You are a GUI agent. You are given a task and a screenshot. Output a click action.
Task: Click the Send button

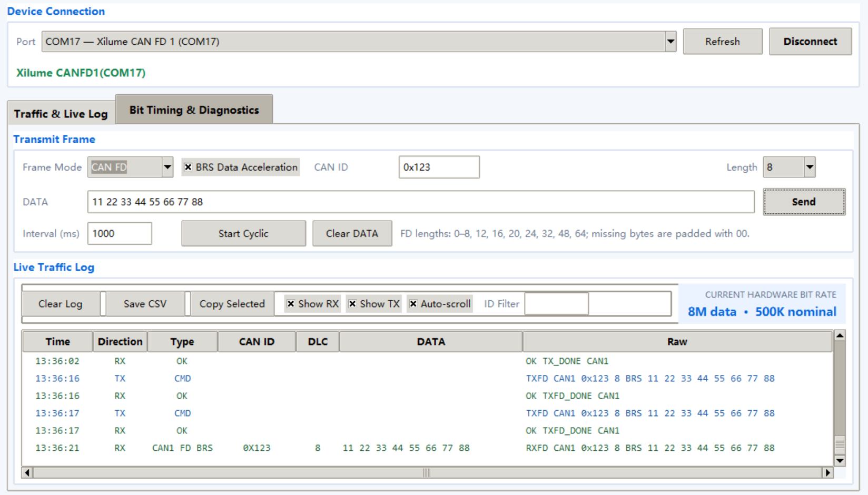[804, 202]
